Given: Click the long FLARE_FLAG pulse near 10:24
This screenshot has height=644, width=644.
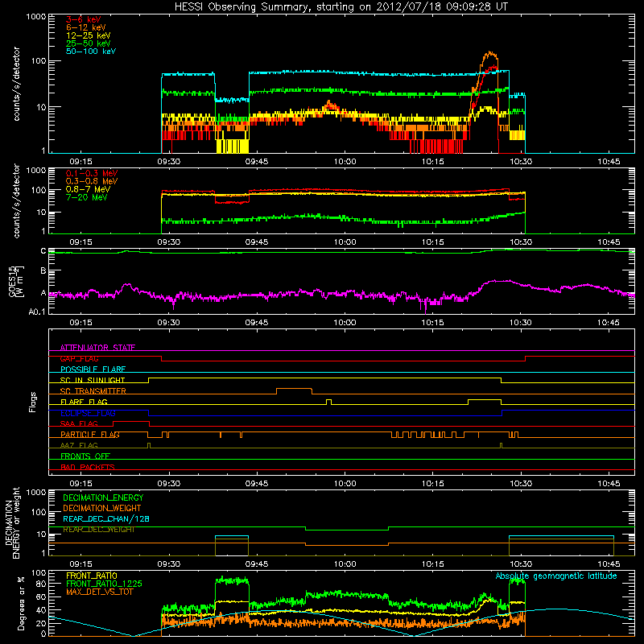Looking at the screenshot, I should pos(485,399).
